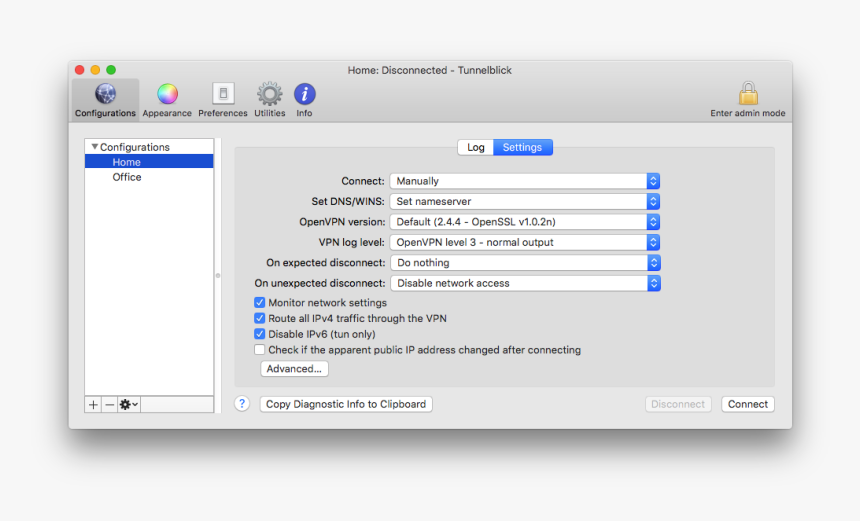Select the Home configuration

click(149, 162)
